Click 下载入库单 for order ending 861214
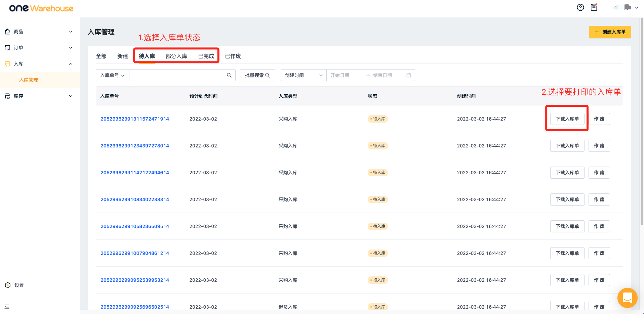This screenshot has height=314, width=644. click(567, 253)
